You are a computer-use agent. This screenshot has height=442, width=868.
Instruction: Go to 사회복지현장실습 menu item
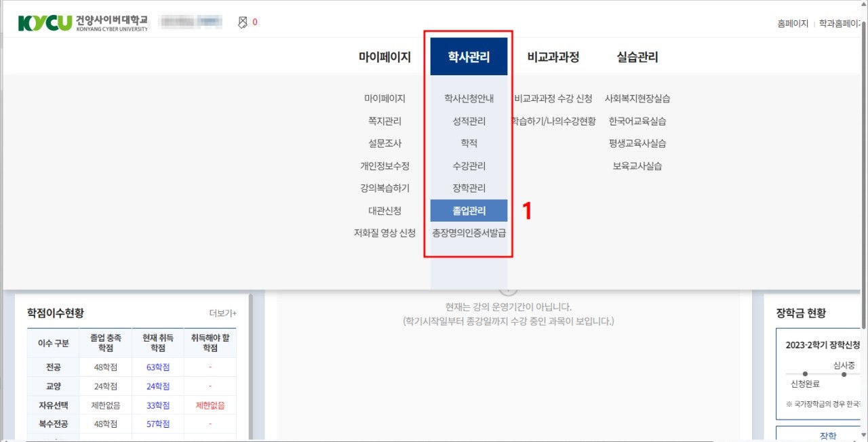[637, 99]
